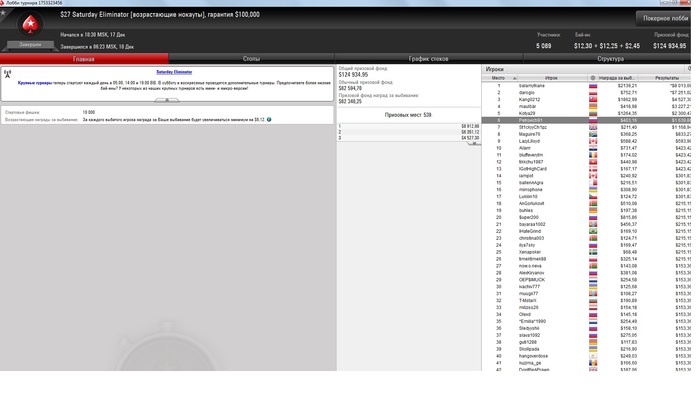Image resolution: width=700 pixels, height=394 pixels.
Task: Click the first-place prize $8 912,98 row
Action: (x=408, y=126)
